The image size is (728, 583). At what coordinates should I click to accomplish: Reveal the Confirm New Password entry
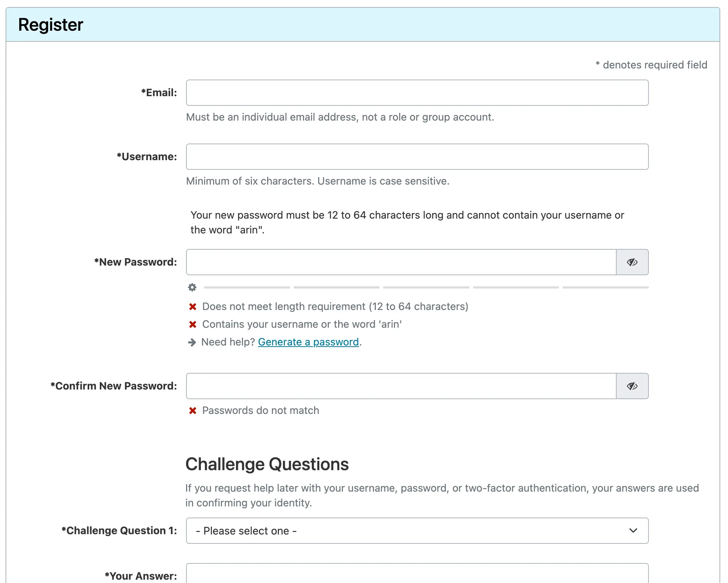click(632, 386)
